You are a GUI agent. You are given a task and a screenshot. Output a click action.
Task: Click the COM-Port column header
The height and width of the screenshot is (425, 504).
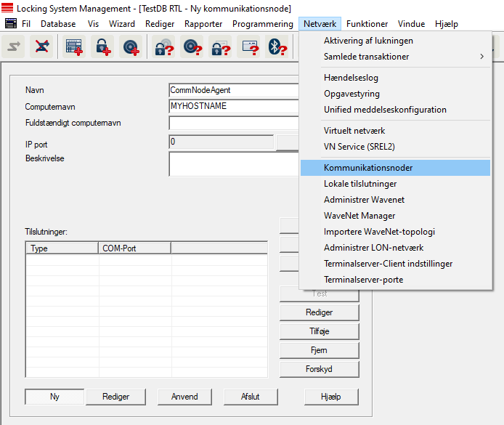[x=134, y=248]
